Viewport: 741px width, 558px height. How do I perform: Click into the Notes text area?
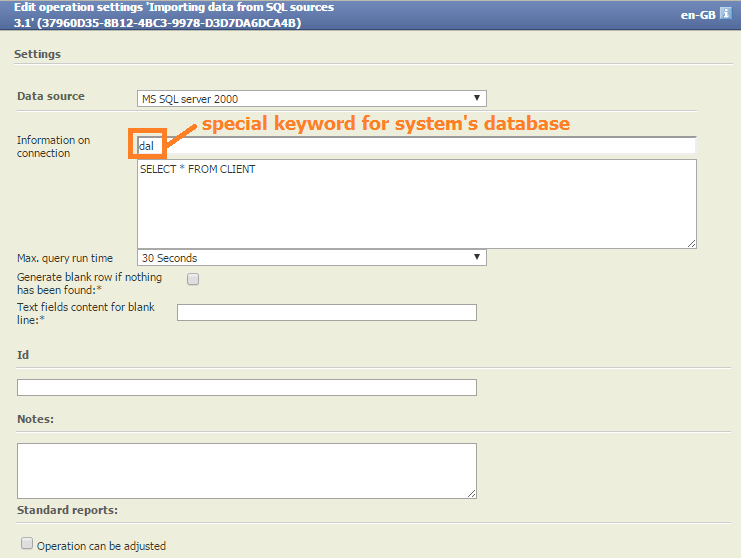point(247,471)
